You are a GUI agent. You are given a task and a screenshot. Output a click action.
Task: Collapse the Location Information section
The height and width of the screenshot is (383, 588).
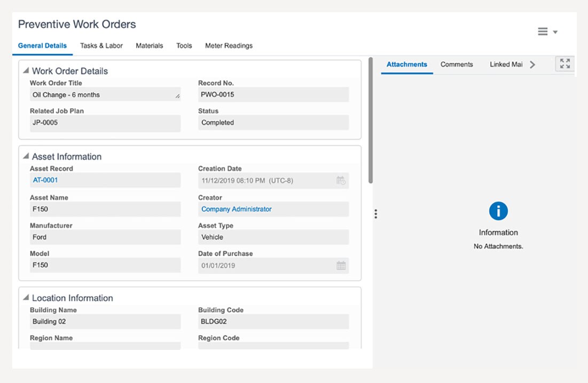(x=26, y=298)
